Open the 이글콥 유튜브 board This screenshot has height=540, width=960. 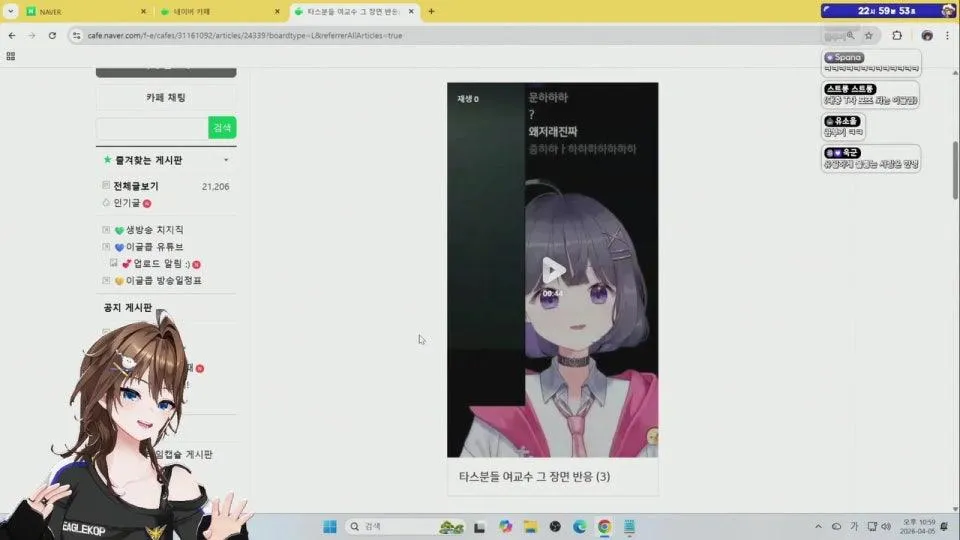[154, 247]
